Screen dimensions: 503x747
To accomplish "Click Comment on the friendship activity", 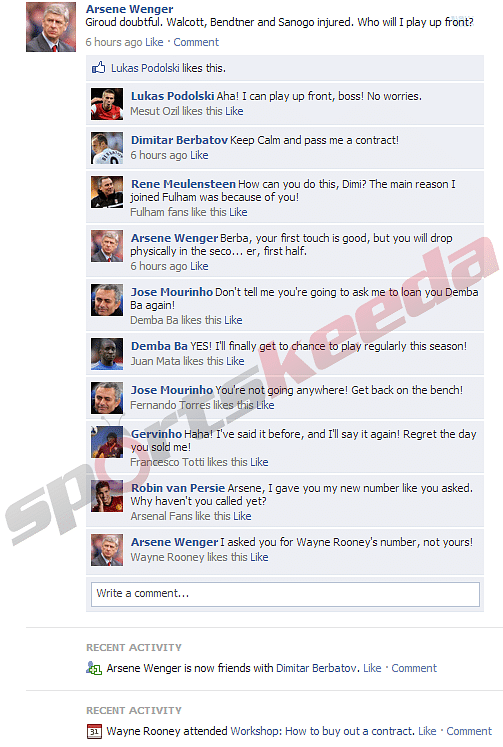I will point(414,668).
